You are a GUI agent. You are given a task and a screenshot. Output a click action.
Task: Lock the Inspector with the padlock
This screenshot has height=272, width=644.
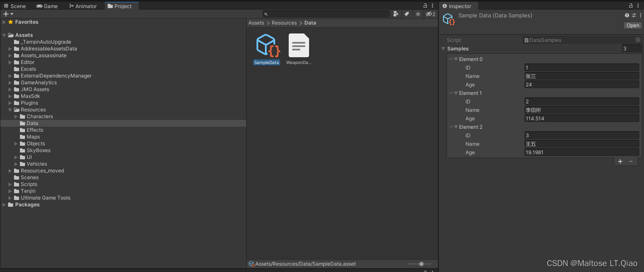[632, 6]
